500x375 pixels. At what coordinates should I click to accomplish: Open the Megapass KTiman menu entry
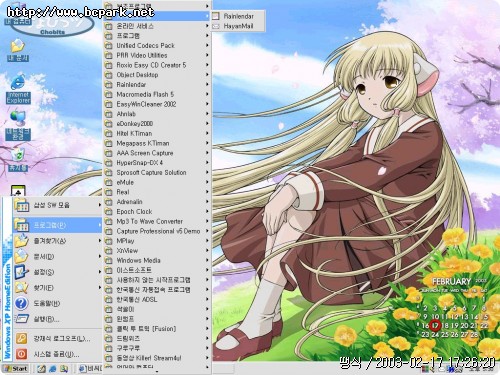coord(157,143)
